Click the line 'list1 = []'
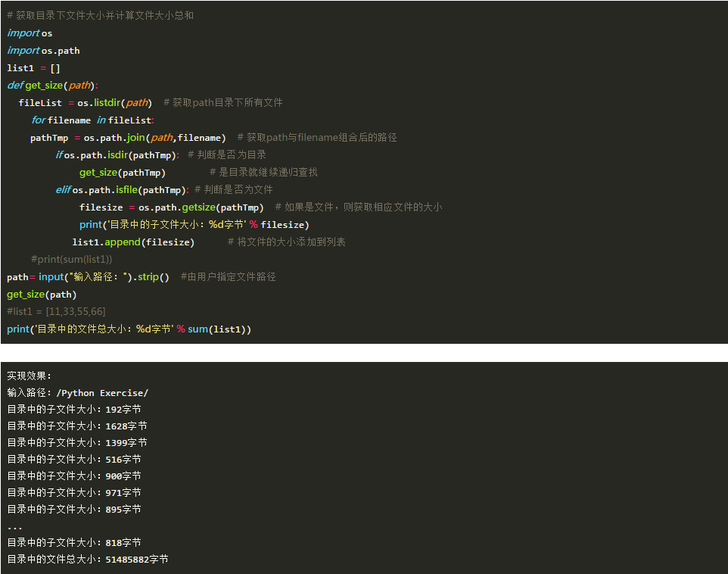Image resolution: width=728 pixels, height=574 pixels. (33, 68)
